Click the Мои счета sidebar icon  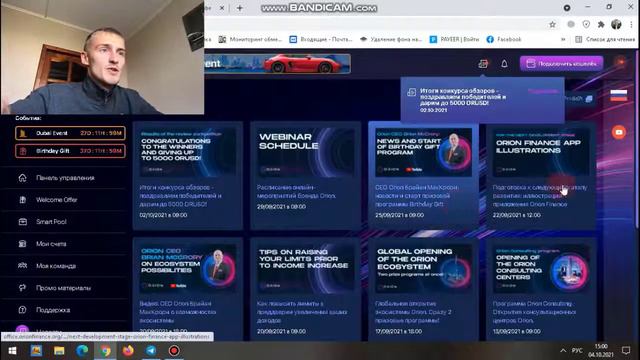pyautogui.click(x=22, y=244)
